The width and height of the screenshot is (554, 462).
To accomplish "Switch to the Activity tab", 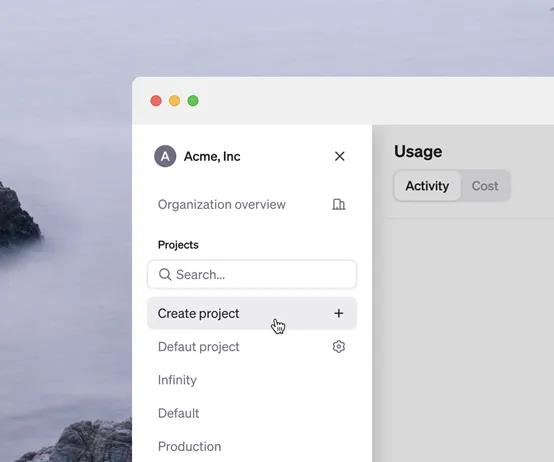I will click(427, 186).
